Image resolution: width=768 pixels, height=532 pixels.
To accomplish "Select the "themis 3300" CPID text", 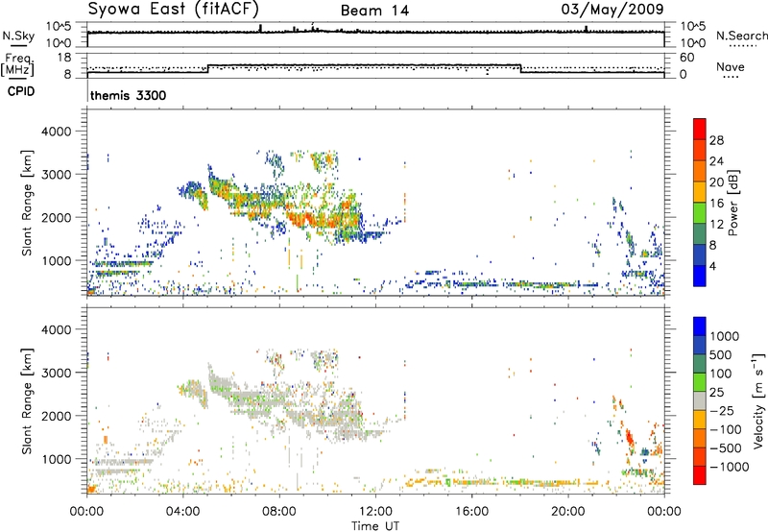I will 129,95.
